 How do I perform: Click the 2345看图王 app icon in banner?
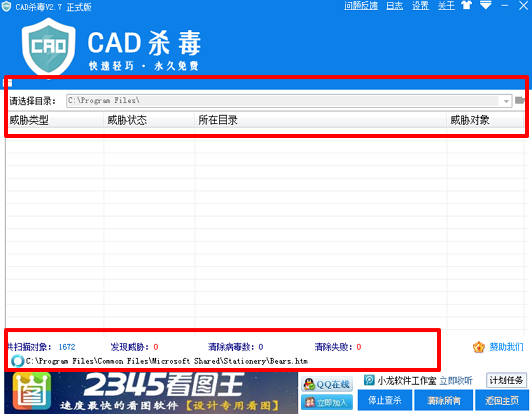32,391
